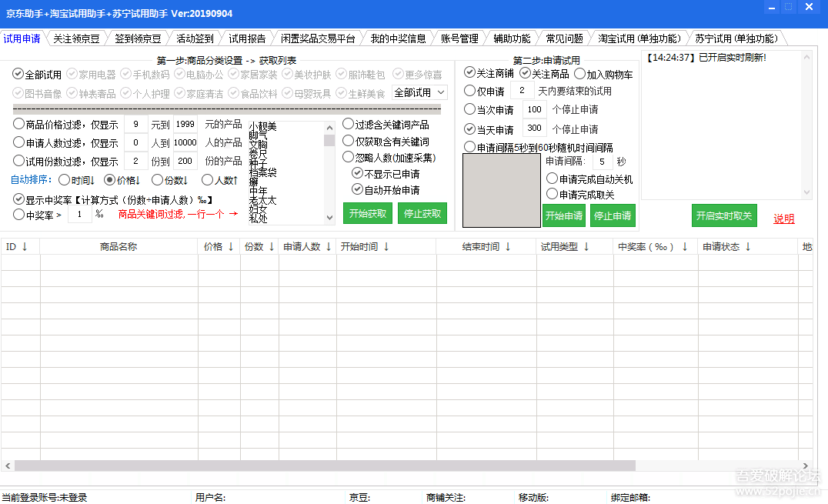Select 时间↓ auto sort option

(77, 180)
